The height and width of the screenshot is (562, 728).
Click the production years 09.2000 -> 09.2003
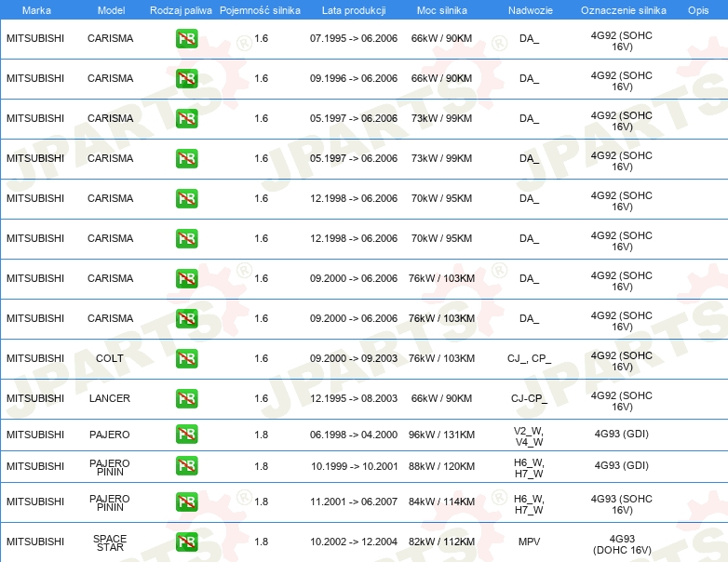[x=354, y=358]
